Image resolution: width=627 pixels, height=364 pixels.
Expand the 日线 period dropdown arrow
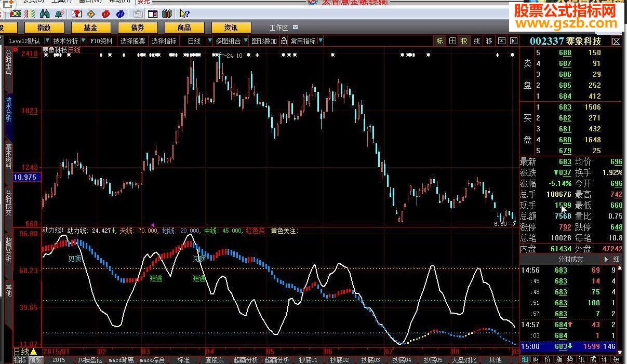210,41
